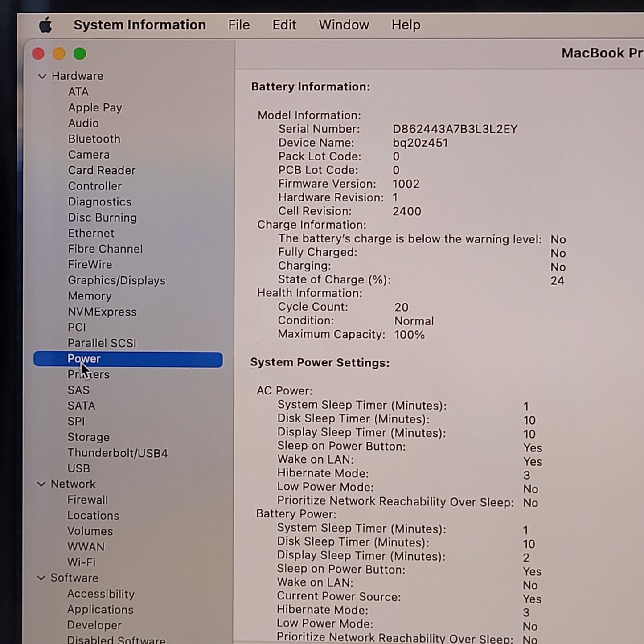Open the Window menu
Viewport: 644px width, 644px height.
coord(343,25)
